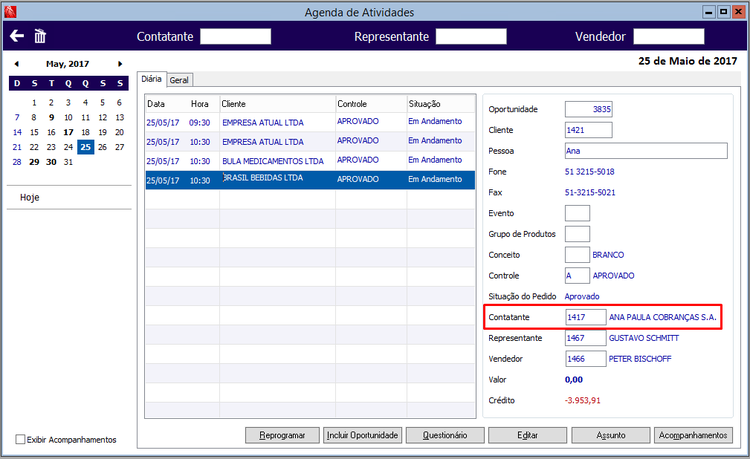The height and width of the screenshot is (459, 750).
Task: Go to previous month in calendar
Action: pos(17,64)
